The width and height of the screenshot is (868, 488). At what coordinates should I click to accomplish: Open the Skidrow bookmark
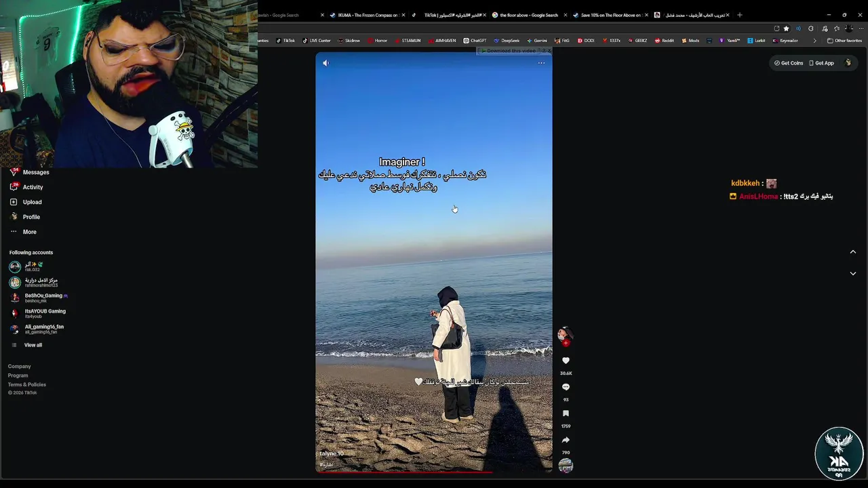[x=349, y=41]
